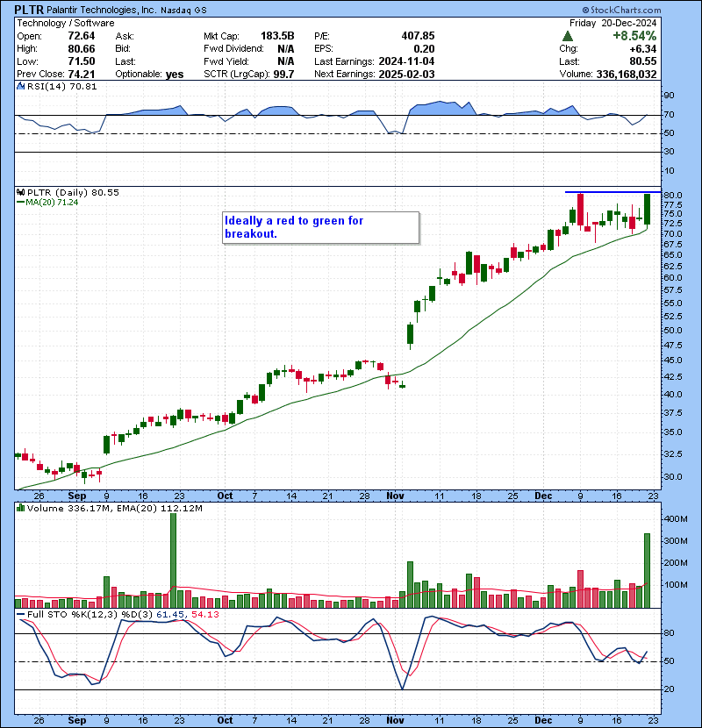Click the latest 336M green volume bar
This screenshot has width=702, height=728.
[647, 571]
